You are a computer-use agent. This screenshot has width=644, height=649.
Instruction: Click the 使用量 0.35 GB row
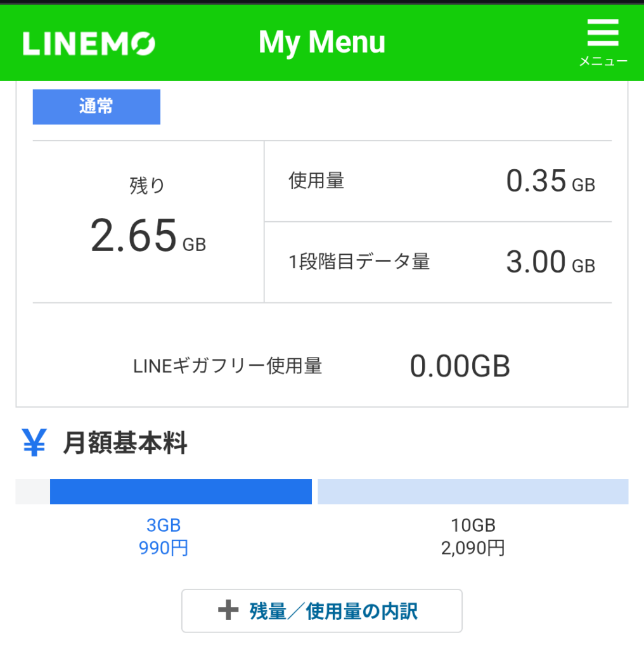click(x=438, y=181)
